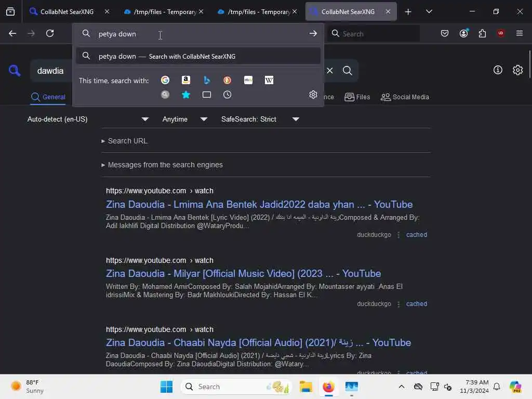
Task: Search this time with Amazon
Action: pos(185,80)
